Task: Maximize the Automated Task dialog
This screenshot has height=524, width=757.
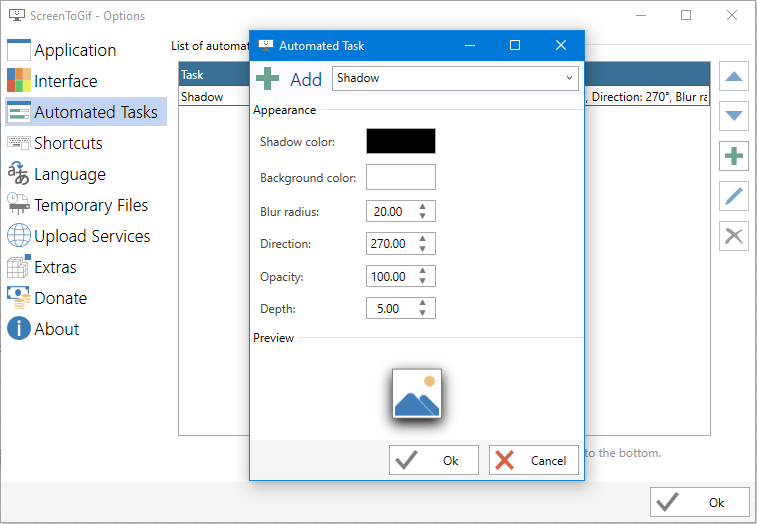Action: point(515,45)
